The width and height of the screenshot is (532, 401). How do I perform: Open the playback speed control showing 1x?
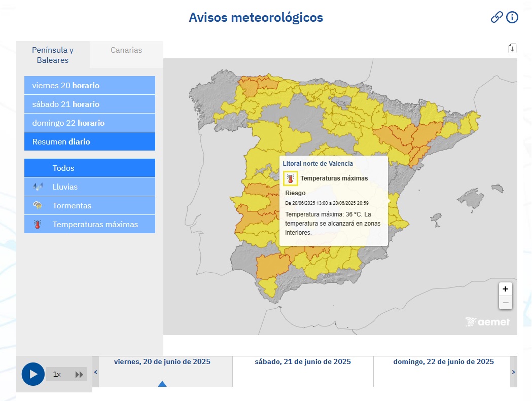pos(57,374)
